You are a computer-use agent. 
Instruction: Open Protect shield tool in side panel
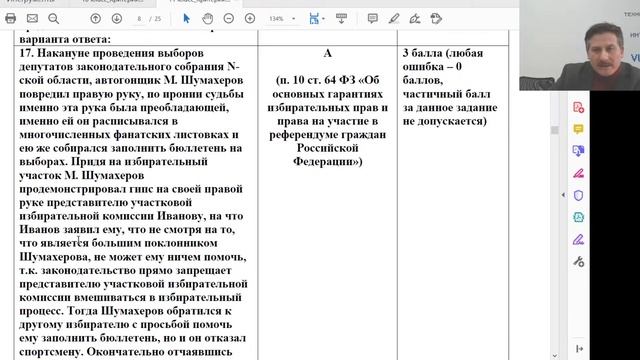(578, 195)
